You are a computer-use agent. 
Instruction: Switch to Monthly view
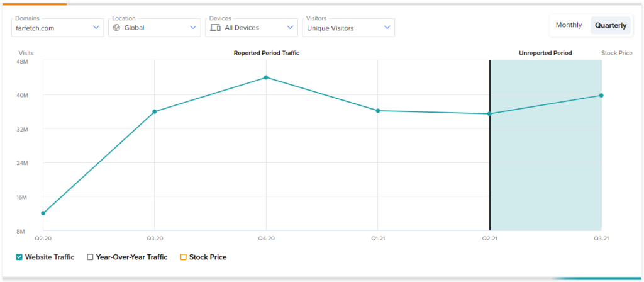click(569, 25)
